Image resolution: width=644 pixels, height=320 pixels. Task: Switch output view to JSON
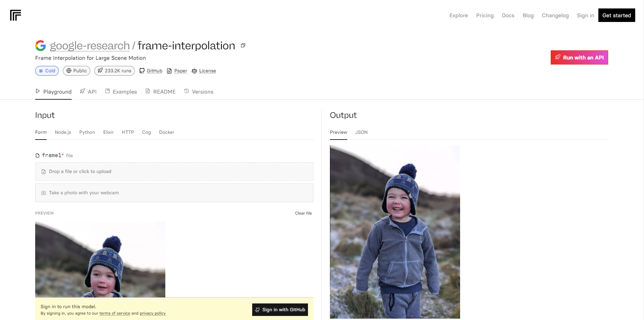point(361,132)
